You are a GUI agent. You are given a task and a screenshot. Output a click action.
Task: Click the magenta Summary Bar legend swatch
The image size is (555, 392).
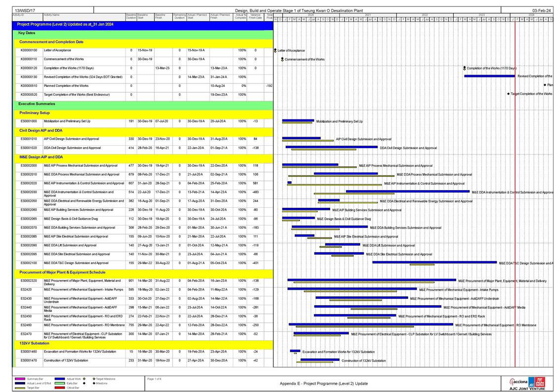point(20,379)
